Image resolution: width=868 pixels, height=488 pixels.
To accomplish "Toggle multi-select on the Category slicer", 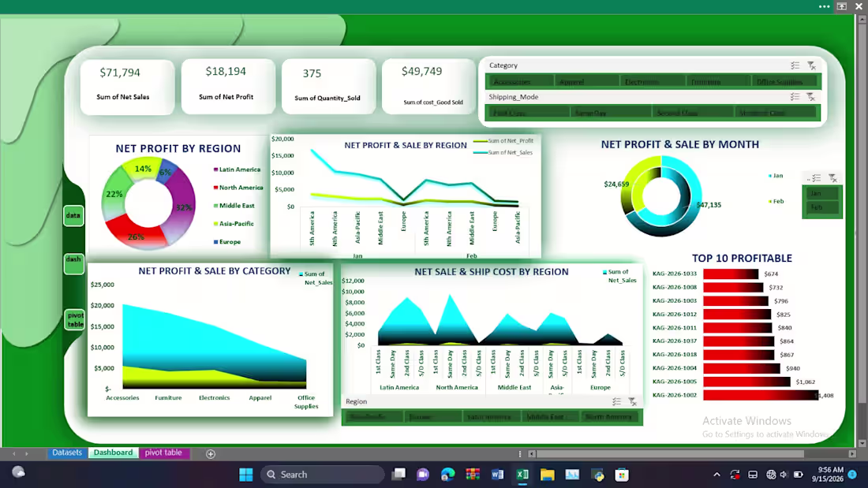I will (x=795, y=65).
